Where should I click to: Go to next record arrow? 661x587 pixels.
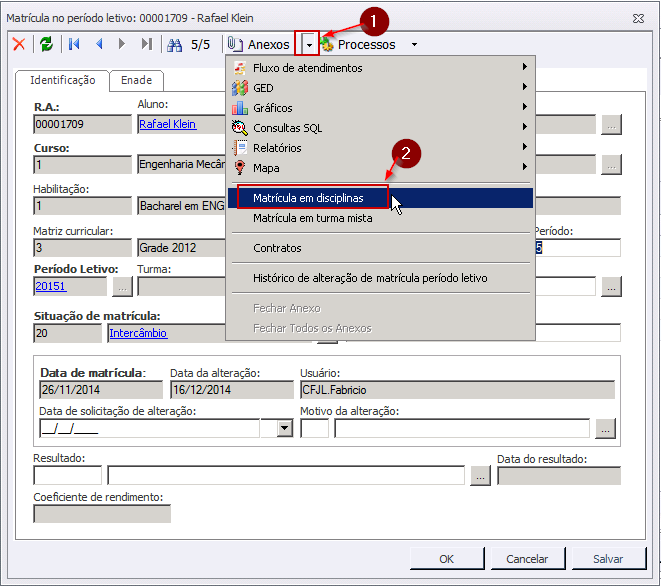click(122, 44)
